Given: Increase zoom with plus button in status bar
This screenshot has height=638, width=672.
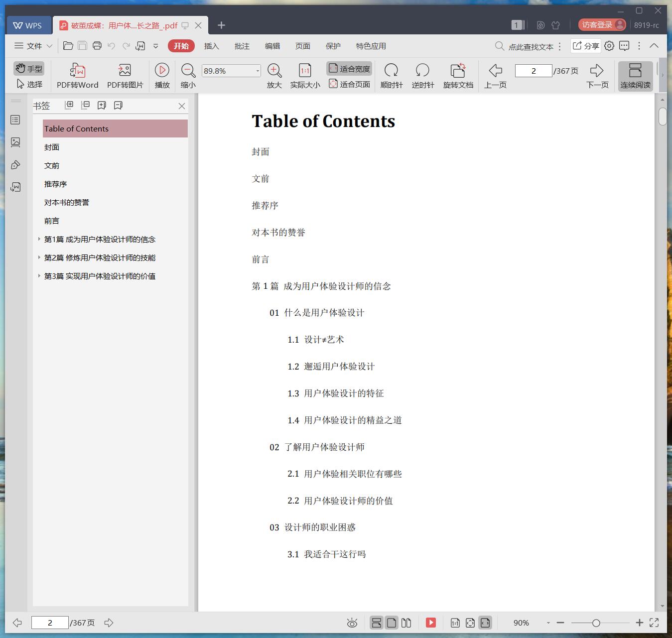Looking at the screenshot, I should pos(639,623).
